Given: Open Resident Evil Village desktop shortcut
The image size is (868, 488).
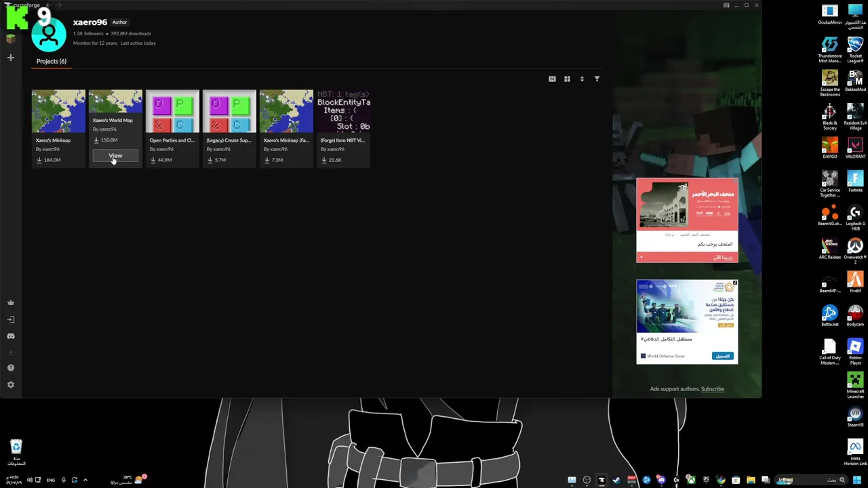Looking at the screenshot, I should [855, 117].
